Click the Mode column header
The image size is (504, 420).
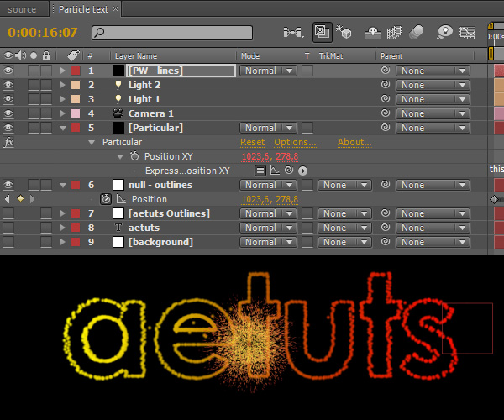(x=250, y=56)
